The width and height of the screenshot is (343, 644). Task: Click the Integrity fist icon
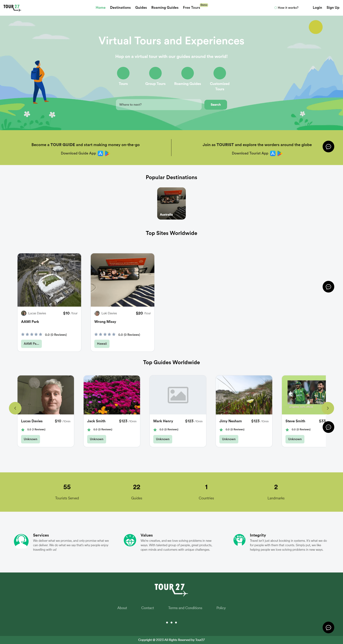[x=239, y=540]
